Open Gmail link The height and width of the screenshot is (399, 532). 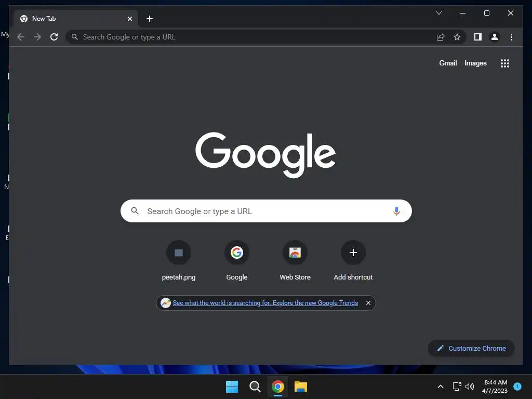[x=448, y=63]
